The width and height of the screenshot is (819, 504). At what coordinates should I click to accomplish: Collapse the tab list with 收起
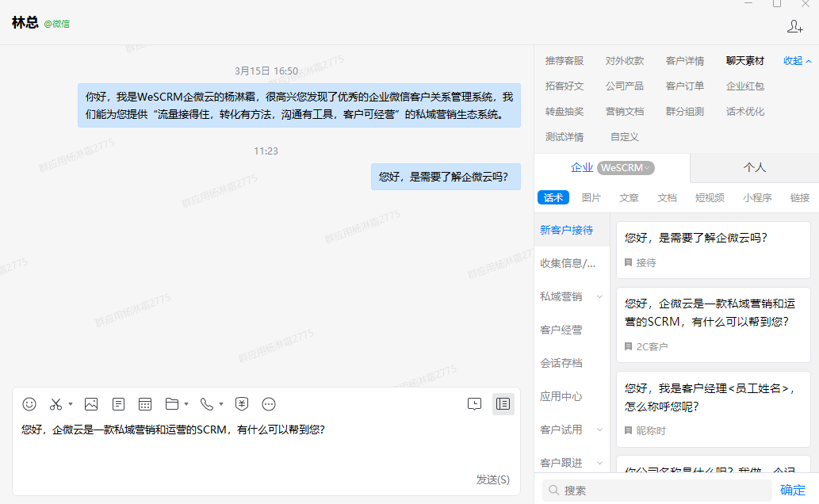pyautogui.click(x=797, y=60)
